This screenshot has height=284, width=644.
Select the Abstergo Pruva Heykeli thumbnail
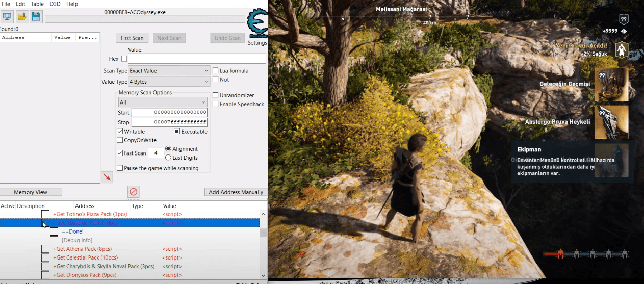tap(611, 122)
